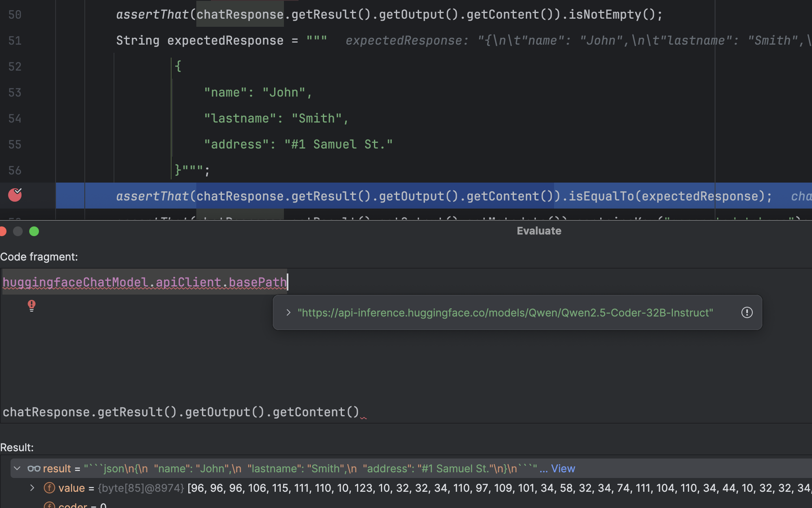Click the green zoom window button
The width and height of the screenshot is (812, 508).
point(34,231)
